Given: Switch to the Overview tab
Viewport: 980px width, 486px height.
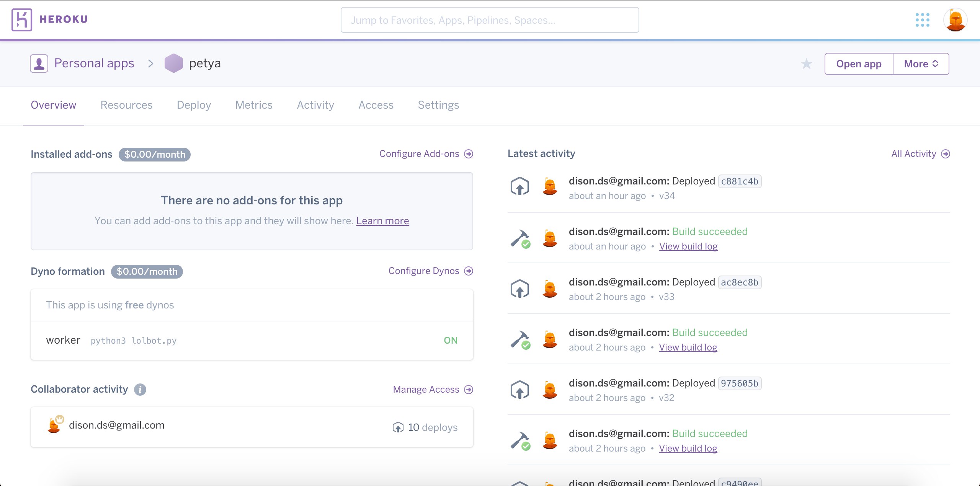Looking at the screenshot, I should click(x=54, y=105).
